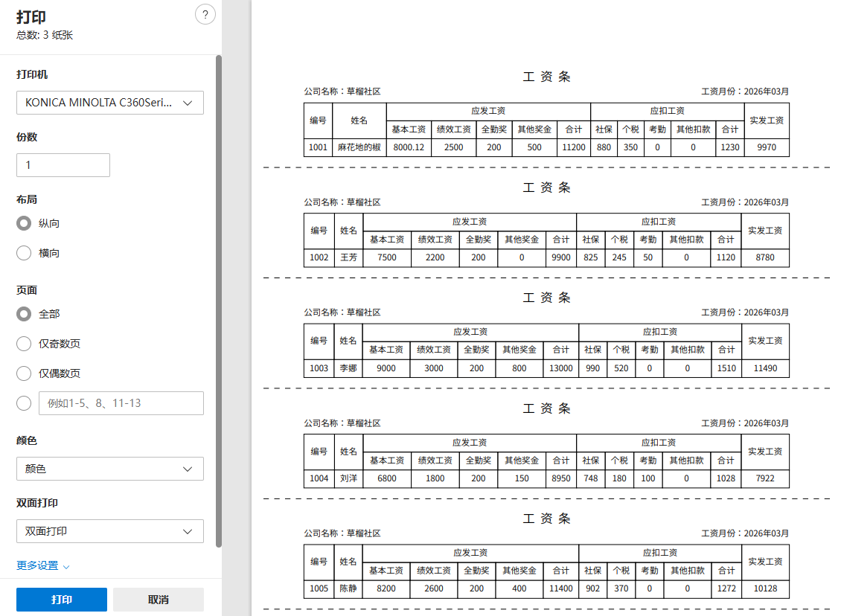The width and height of the screenshot is (841, 616).
Task: Open the 双面打印 duplex dropdown
Action: 110,531
